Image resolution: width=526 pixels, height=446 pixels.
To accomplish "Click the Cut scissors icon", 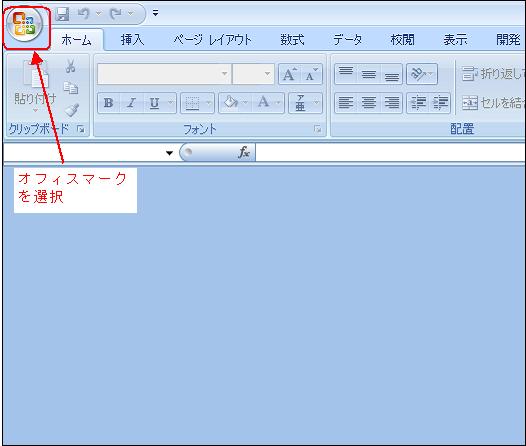I will click(70, 66).
